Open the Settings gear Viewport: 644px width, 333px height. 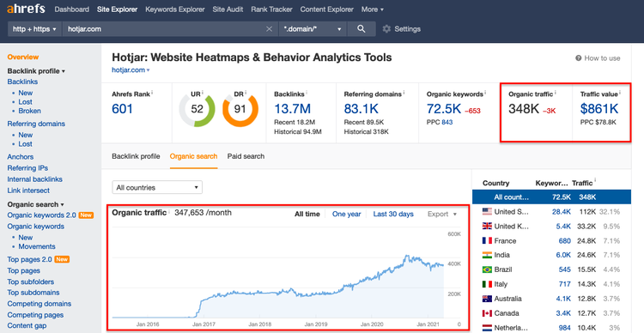click(386, 29)
